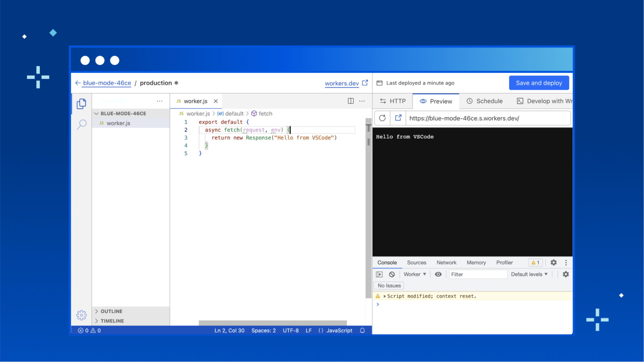This screenshot has width=644, height=362.
Task: Clear the console with the block icon
Action: [x=392, y=274]
